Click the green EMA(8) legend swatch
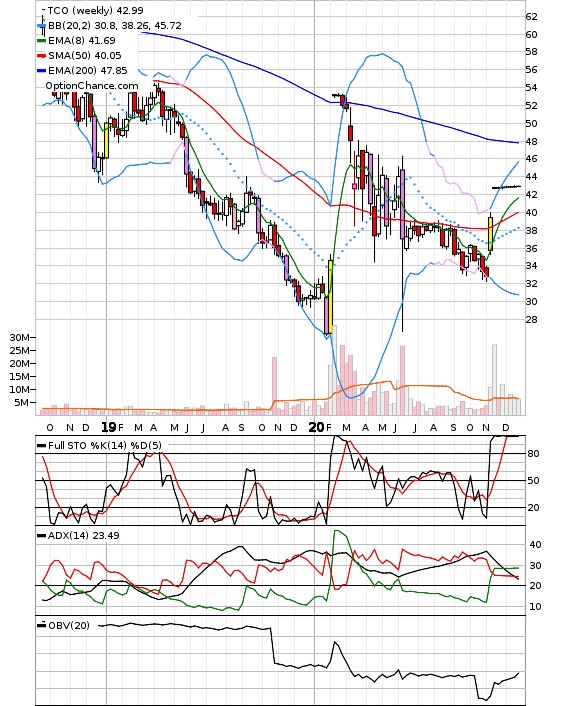566x706 pixels. click(x=41, y=41)
